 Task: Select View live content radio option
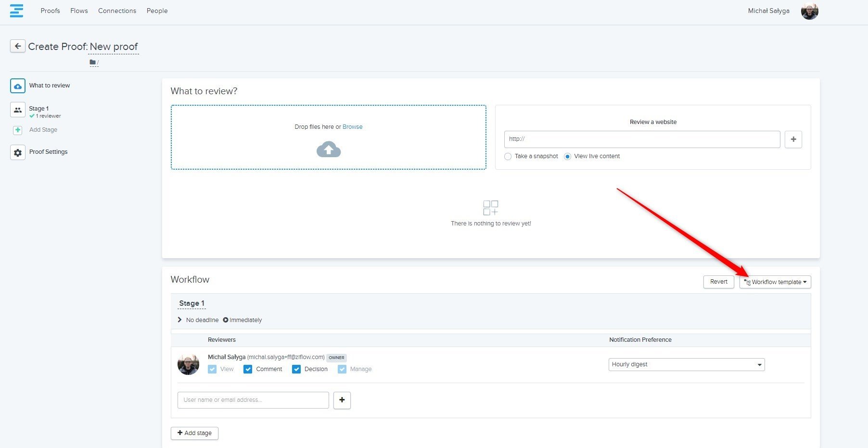pyautogui.click(x=567, y=157)
